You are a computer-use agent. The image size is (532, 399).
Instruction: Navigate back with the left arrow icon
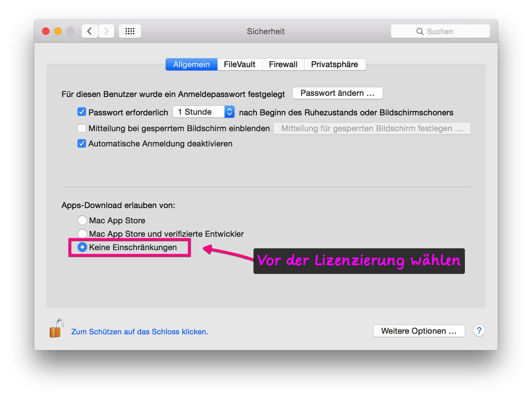(89, 31)
